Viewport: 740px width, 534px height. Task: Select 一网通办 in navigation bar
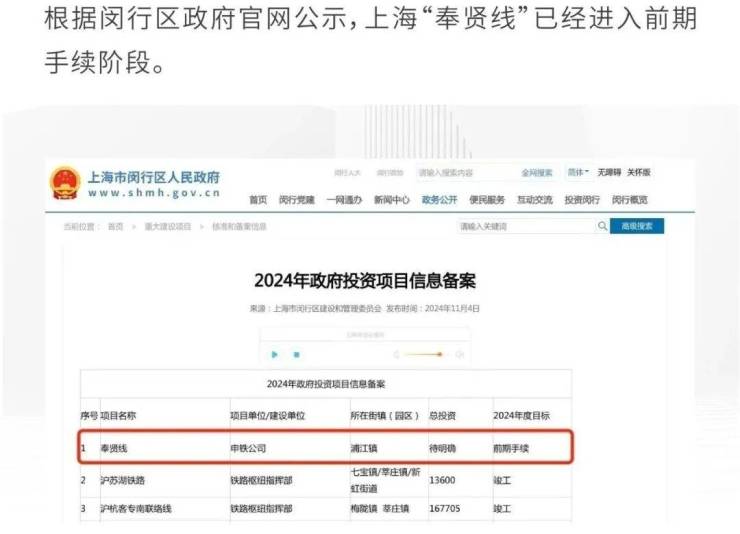pos(344,200)
